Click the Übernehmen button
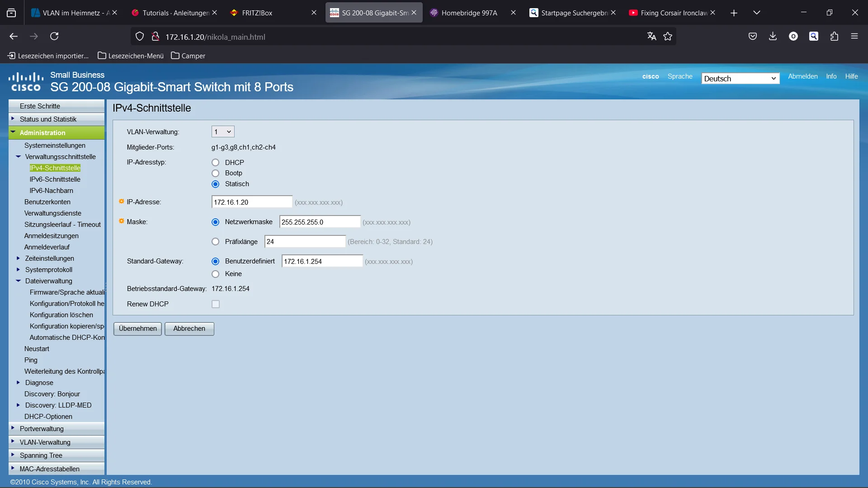 (x=137, y=329)
